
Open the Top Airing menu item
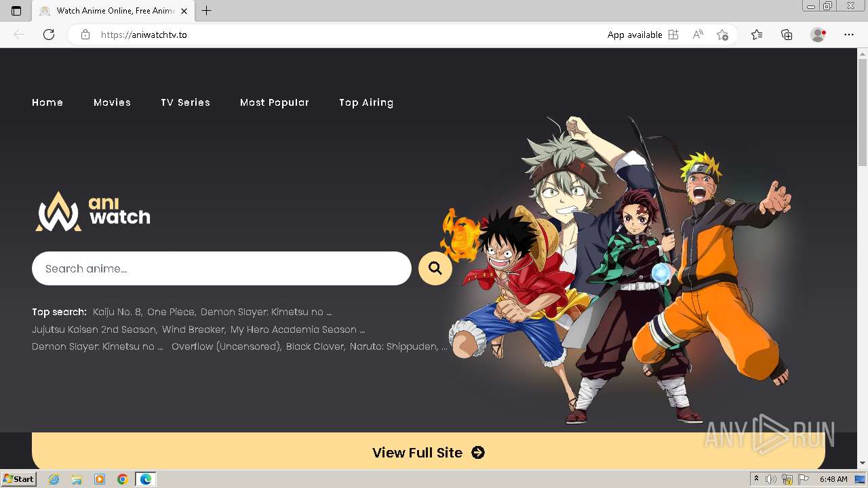(x=366, y=102)
